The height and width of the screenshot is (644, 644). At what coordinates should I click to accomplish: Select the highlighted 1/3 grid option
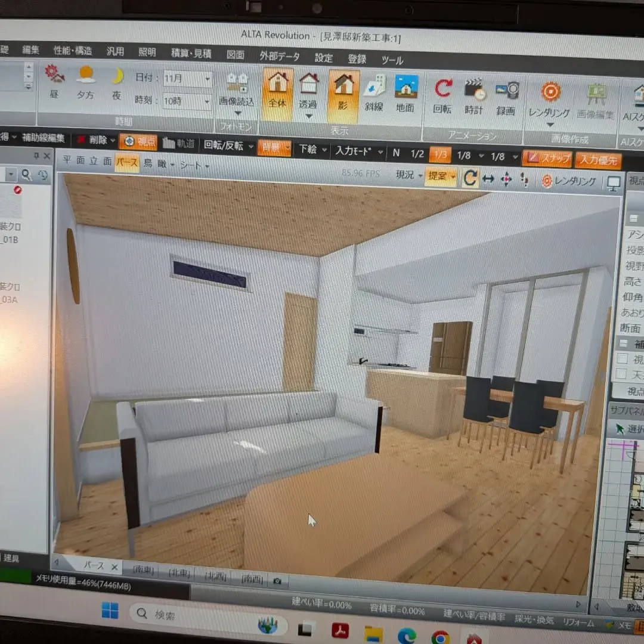point(440,155)
